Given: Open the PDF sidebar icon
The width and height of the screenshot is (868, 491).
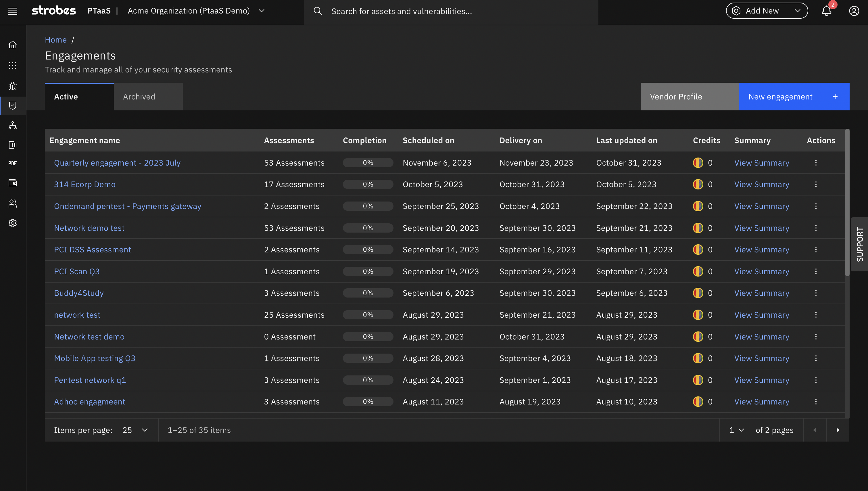Looking at the screenshot, I should (12, 163).
